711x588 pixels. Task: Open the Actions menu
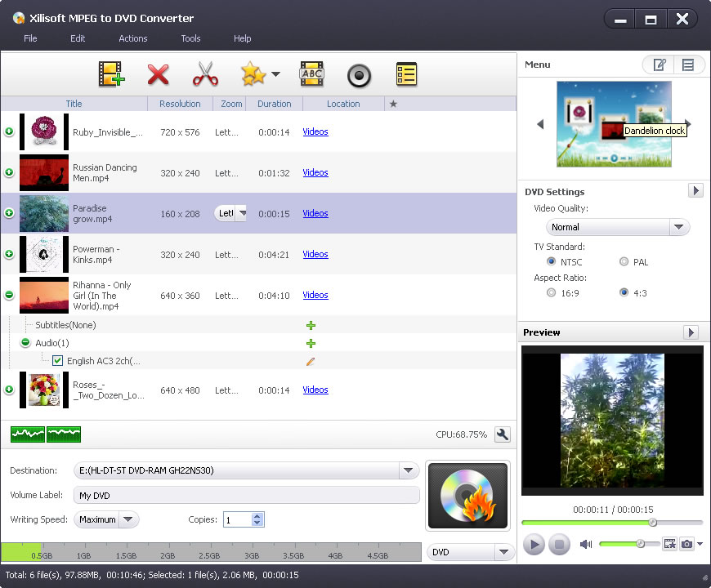coord(132,38)
